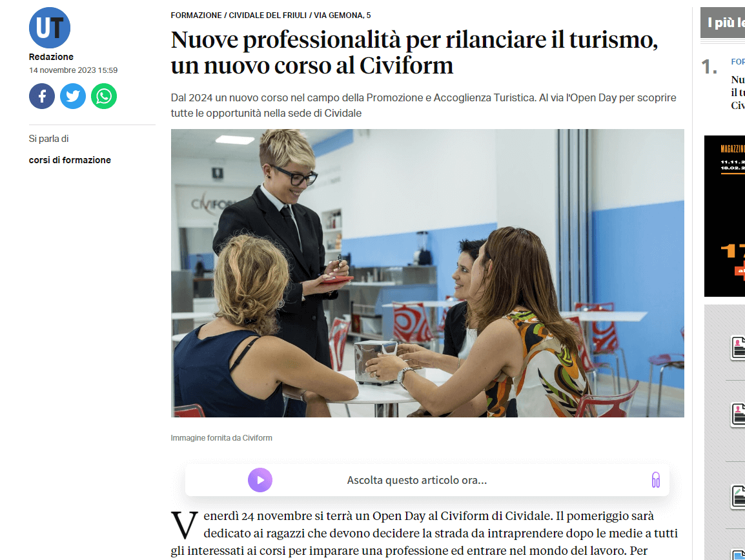
Task: Open the third document icon in sidebar
Action: [738, 497]
